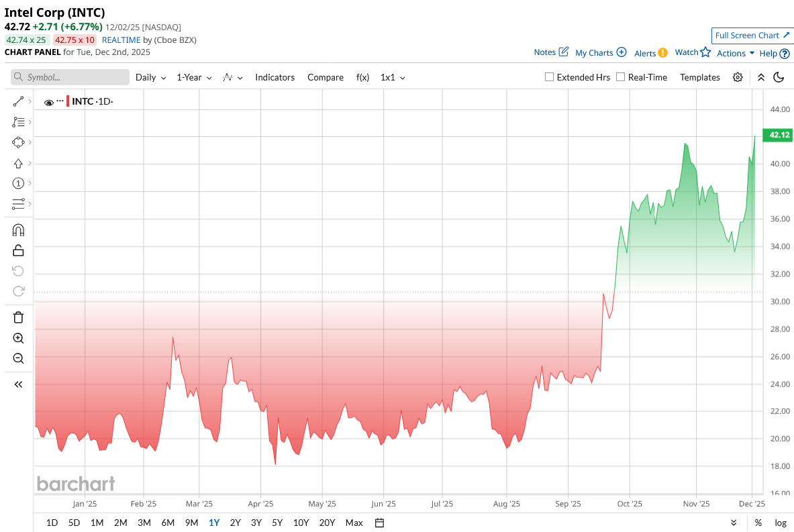Select the 2Y time range
This screenshot has height=532, width=794.
pyautogui.click(x=235, y=523)
